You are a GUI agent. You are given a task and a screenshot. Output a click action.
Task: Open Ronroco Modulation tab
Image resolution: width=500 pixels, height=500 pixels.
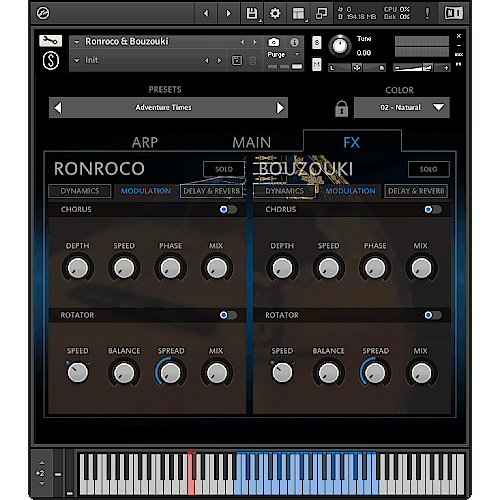[x=146, y=191]
